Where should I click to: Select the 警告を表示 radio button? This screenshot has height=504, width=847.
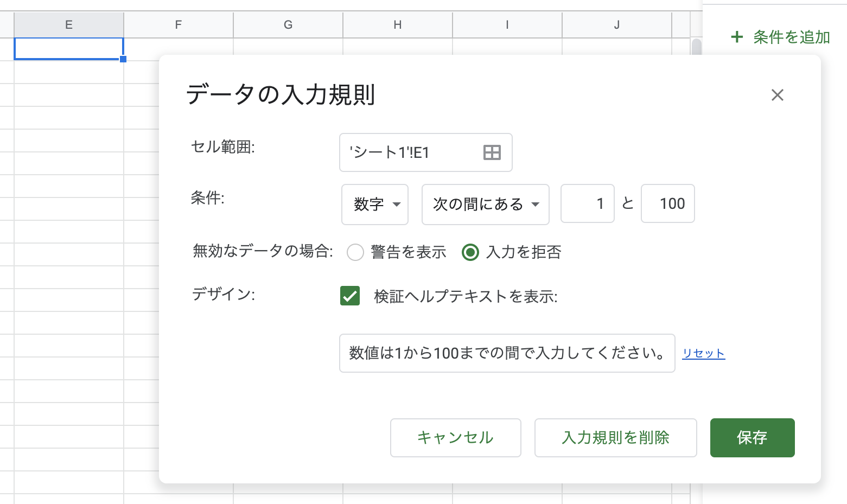(355, 252)
